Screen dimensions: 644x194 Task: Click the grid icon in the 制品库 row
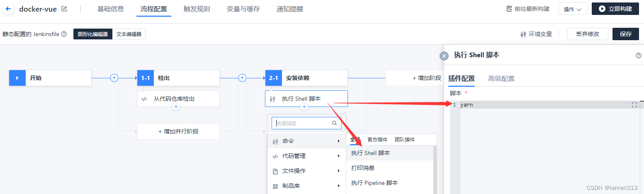275,186
